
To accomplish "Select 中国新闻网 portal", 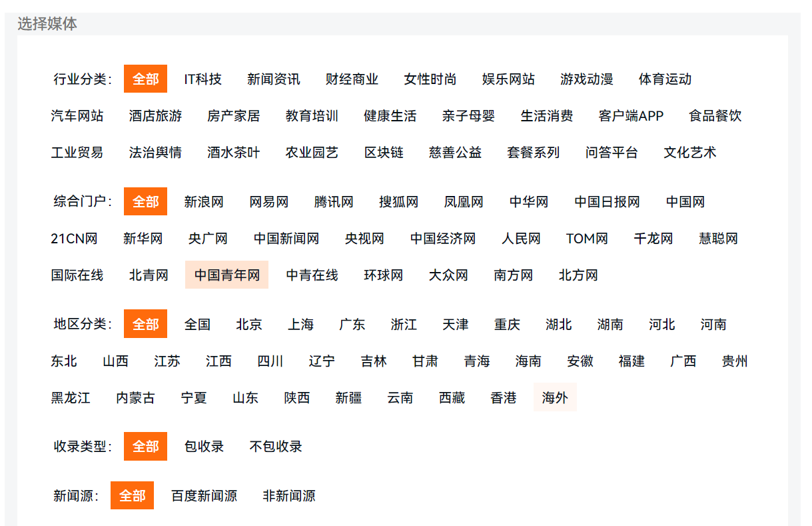I will [286, 238].
